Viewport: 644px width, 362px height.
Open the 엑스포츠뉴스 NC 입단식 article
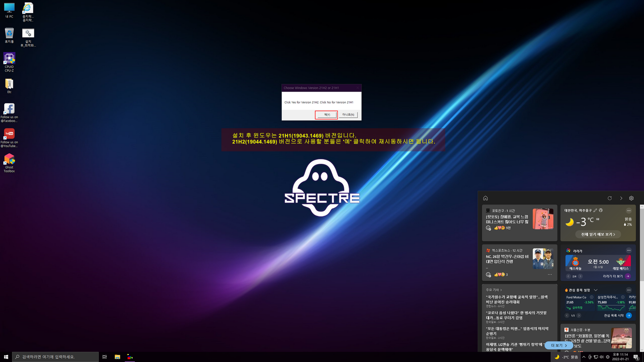(519, 263)
